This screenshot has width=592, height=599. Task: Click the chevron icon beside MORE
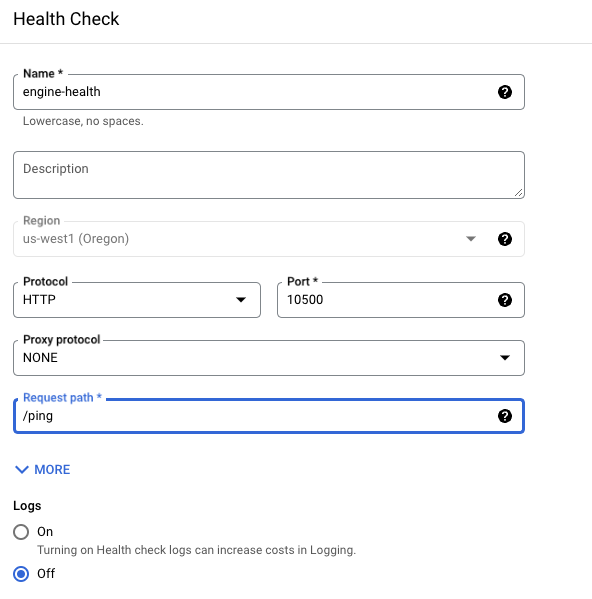click(x=22, y=469)
